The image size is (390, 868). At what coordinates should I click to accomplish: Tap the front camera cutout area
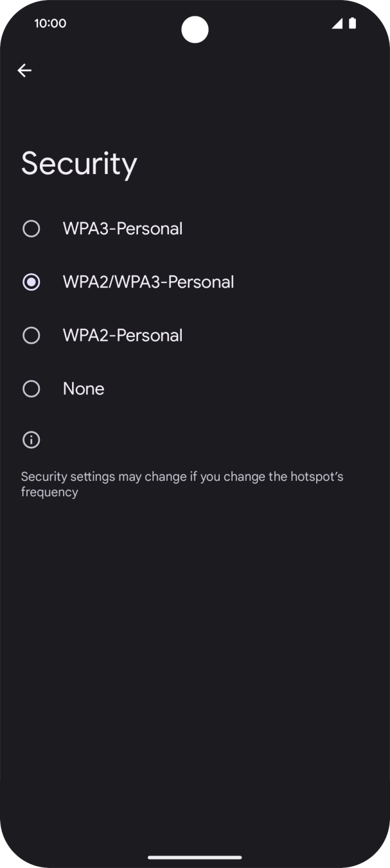(195, 30)
